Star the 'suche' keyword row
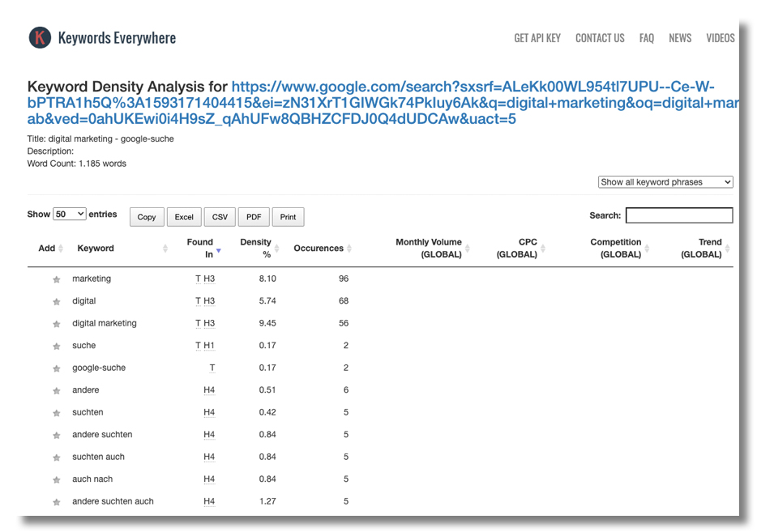Screen dimensions: 757x532 pyautogui.click(x=57, y=347)
